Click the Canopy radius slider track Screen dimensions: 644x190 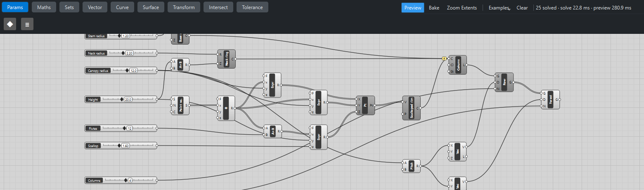coord(132,70)
